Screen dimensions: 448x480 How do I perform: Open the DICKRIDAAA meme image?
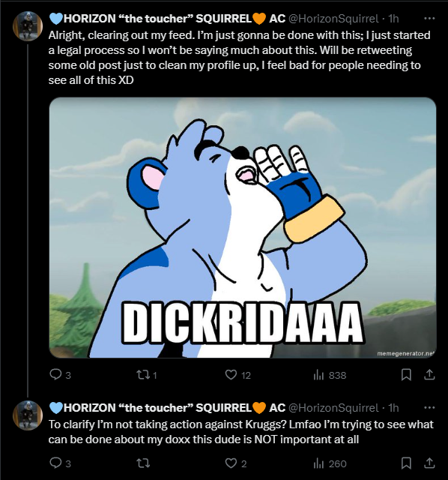[243, 227]
